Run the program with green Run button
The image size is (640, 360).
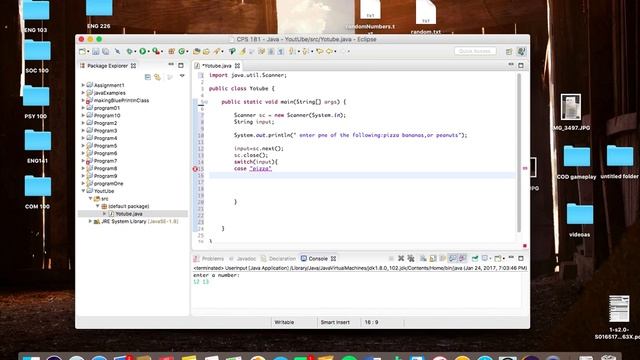coord(142,51)
